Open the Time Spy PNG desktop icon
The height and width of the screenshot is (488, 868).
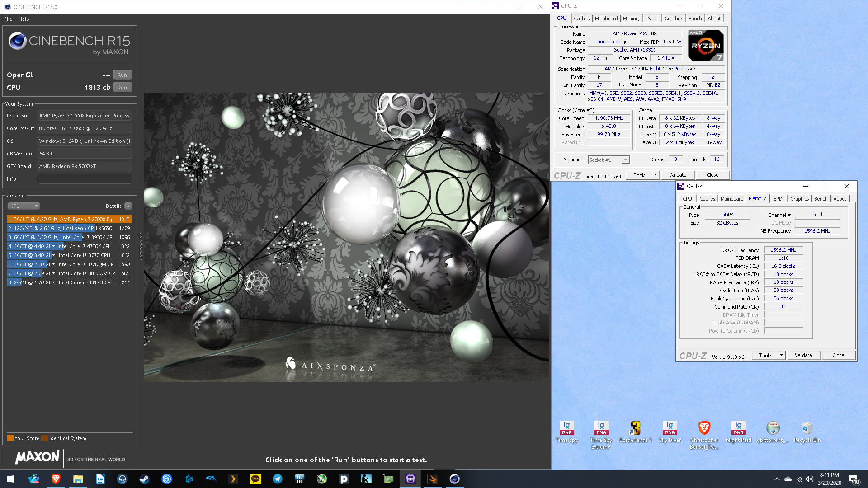click(x=566, y=432)
